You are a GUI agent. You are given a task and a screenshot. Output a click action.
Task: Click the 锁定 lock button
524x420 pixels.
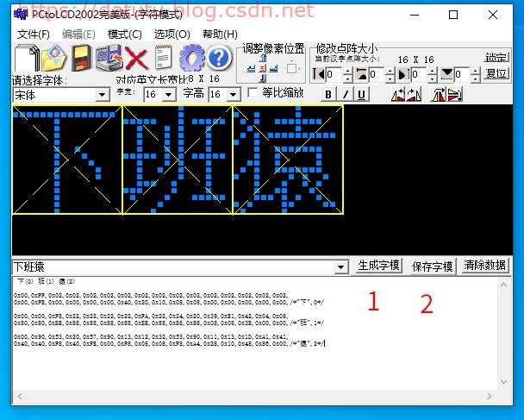tap(496, 58)
